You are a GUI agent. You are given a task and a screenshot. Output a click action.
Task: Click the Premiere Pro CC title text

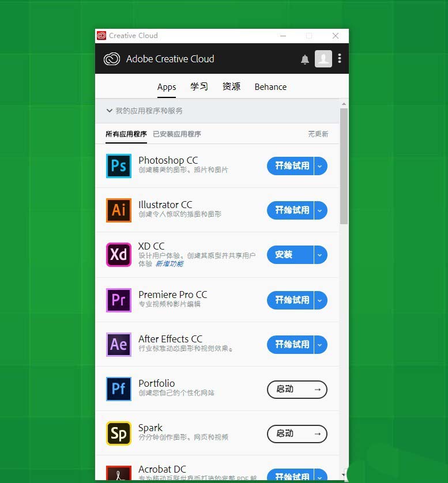tap(173, 295)
